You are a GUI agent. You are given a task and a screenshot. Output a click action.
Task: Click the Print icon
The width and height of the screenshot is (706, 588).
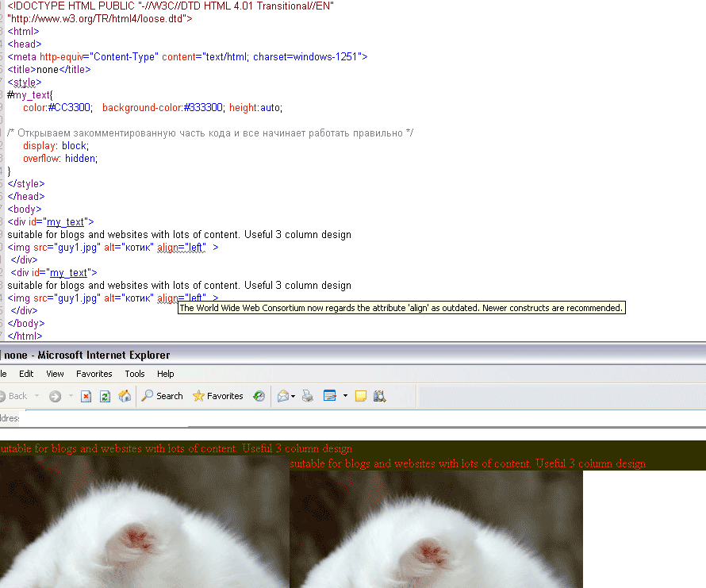click(308, 396)
